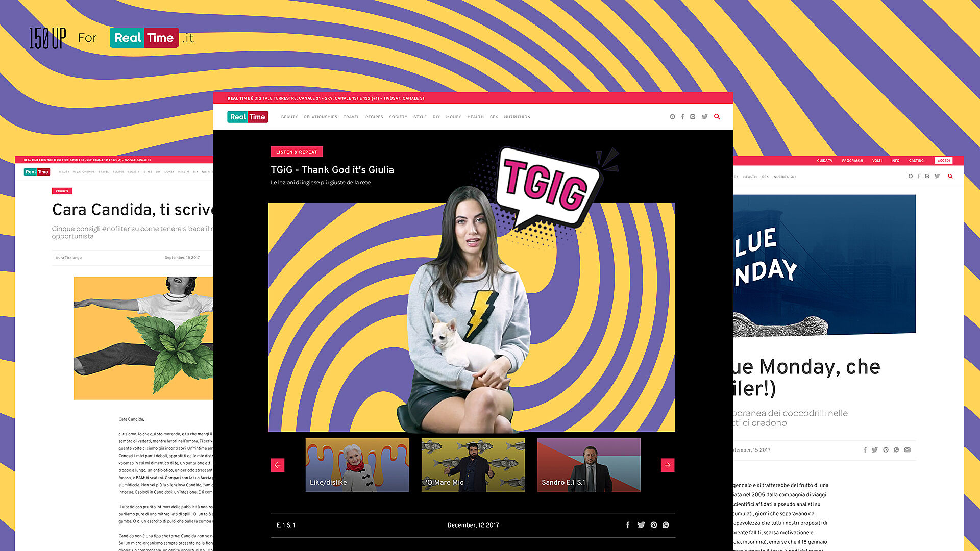The height and width of the screenshot is (551, 980).
Task: Click Real Time logo in center page header
Action: [248, 117]
